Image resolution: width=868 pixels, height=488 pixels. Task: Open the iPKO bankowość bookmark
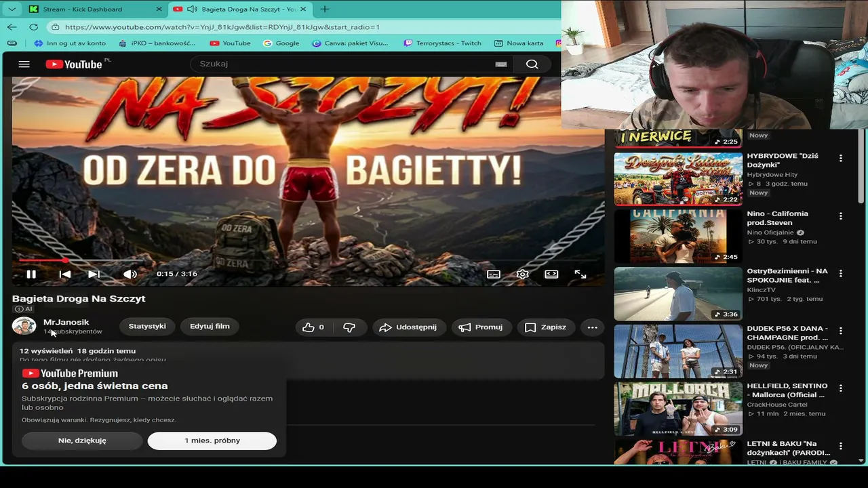tap(157, 43)
